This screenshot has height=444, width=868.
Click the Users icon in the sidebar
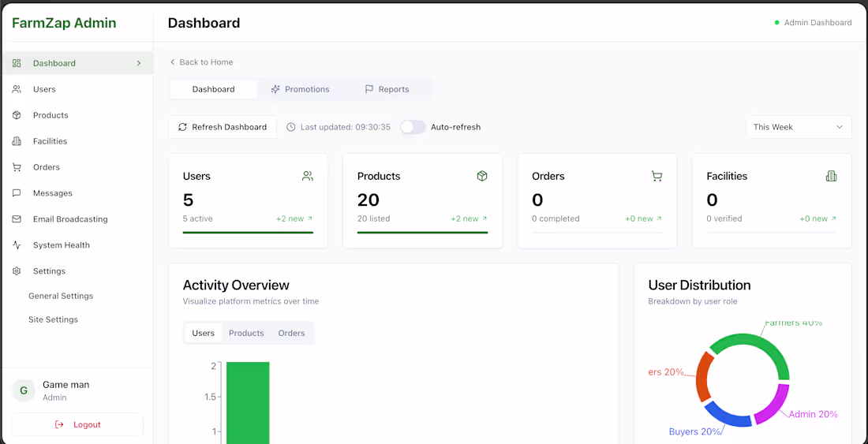(17, 89)
